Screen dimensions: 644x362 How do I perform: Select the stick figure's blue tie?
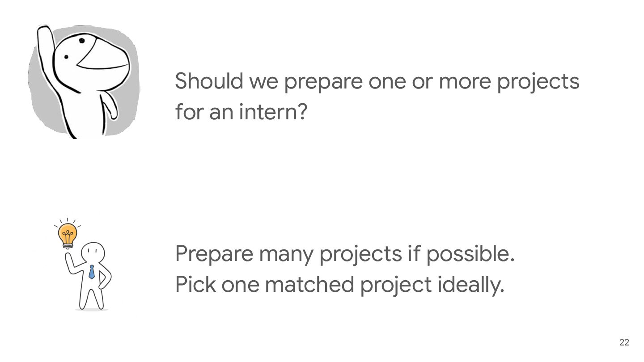(92, 272)
